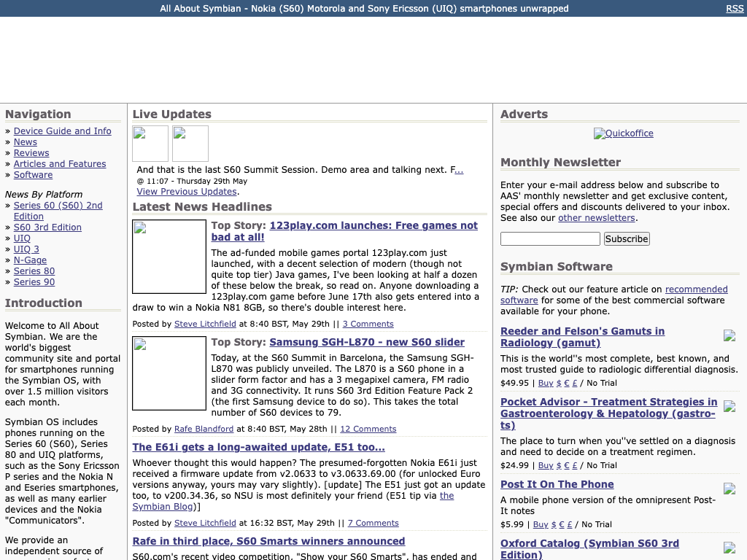Viewport: 747px width, 560px height.
Task: Open Steve Litchfield link on E61i post
Action: 205,523
